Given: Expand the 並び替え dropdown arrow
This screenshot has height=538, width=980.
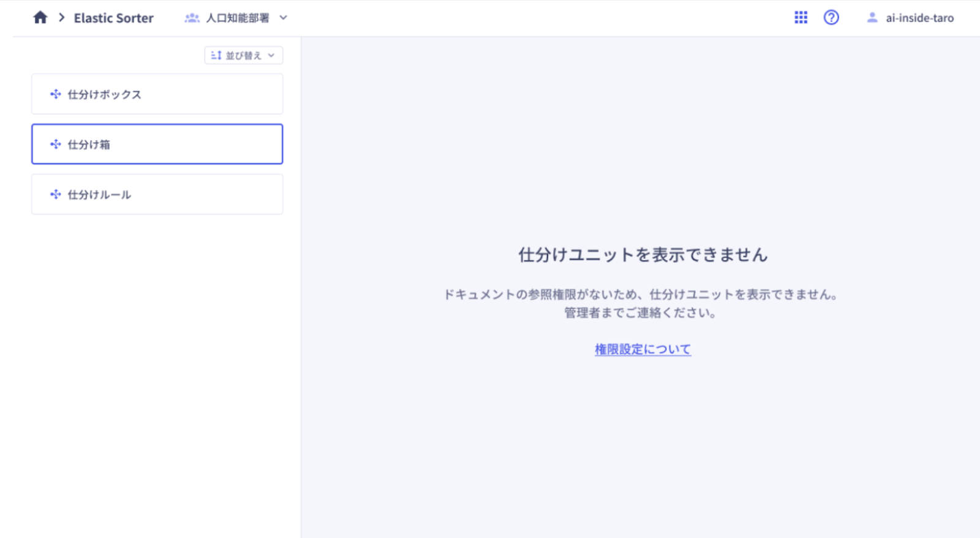Looking at the screenshot, I should click(x=271, y=56).
